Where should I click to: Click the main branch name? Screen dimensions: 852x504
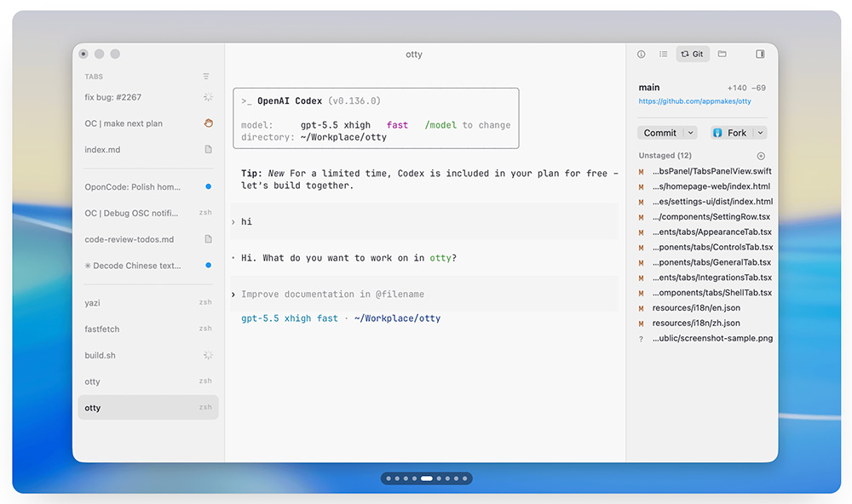coord(648,88)
